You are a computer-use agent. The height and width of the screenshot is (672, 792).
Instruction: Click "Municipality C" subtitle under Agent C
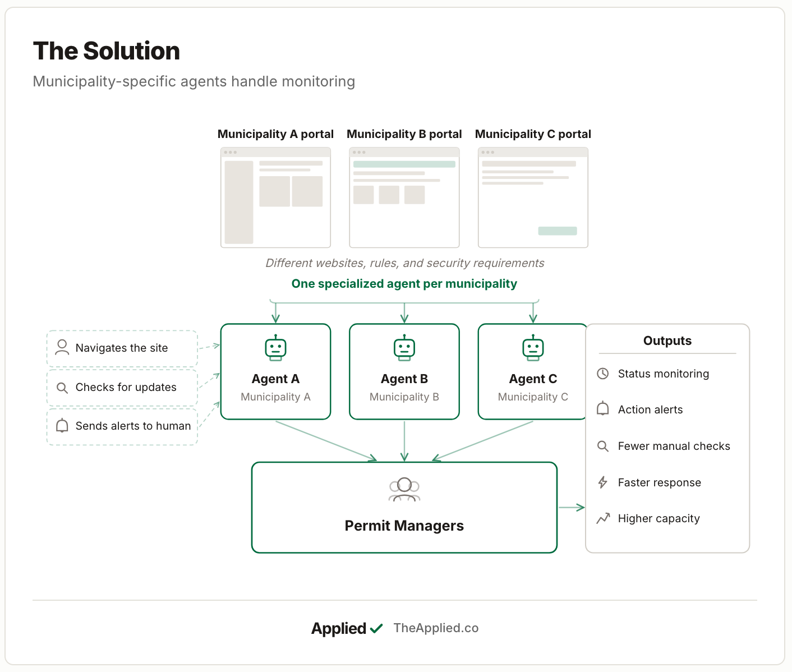pyautogui.click(x=533, y=397)
